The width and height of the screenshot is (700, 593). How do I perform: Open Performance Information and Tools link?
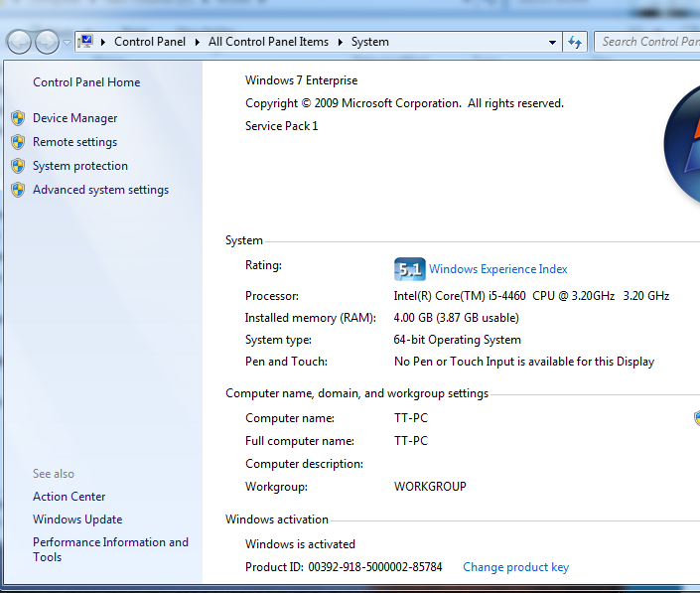coord(111,549)
